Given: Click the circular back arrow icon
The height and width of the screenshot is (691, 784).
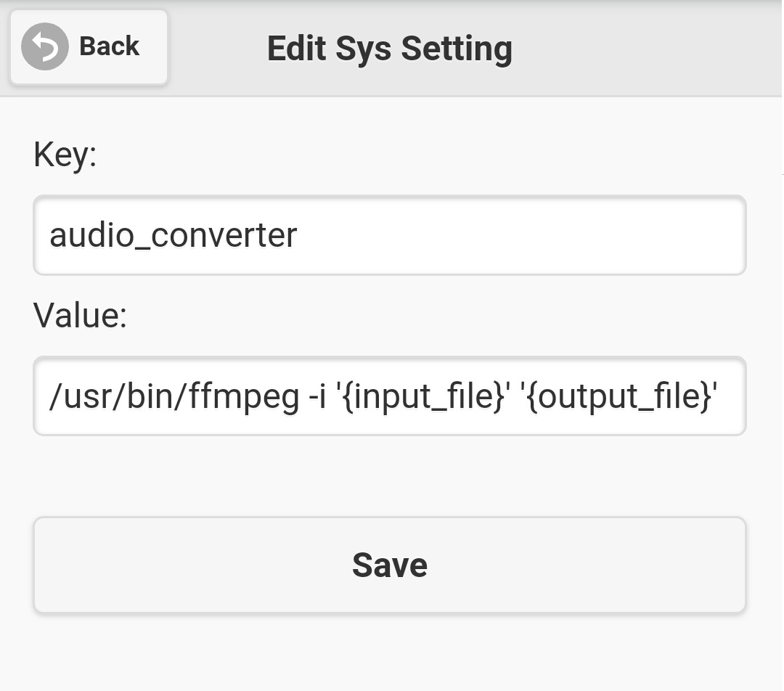Looking at the screenshot, I should click(45, 46).
